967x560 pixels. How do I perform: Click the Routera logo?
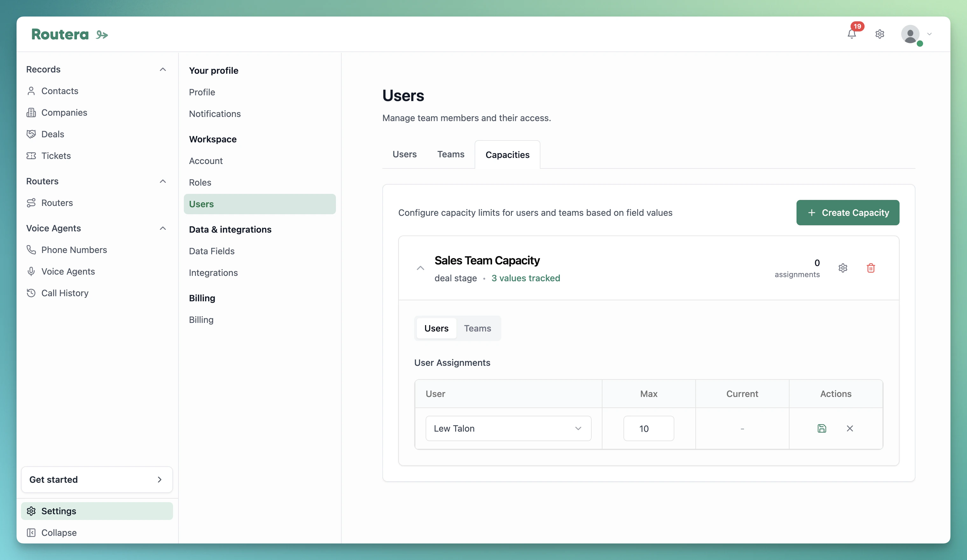(x=69, y=35)
